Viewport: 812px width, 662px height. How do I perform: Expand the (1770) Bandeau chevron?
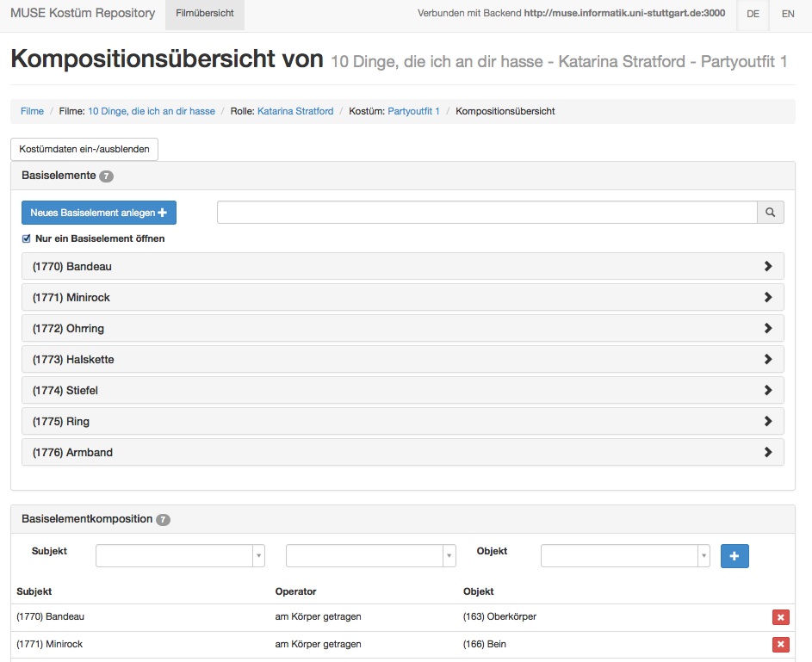click(x=768, y=266)
